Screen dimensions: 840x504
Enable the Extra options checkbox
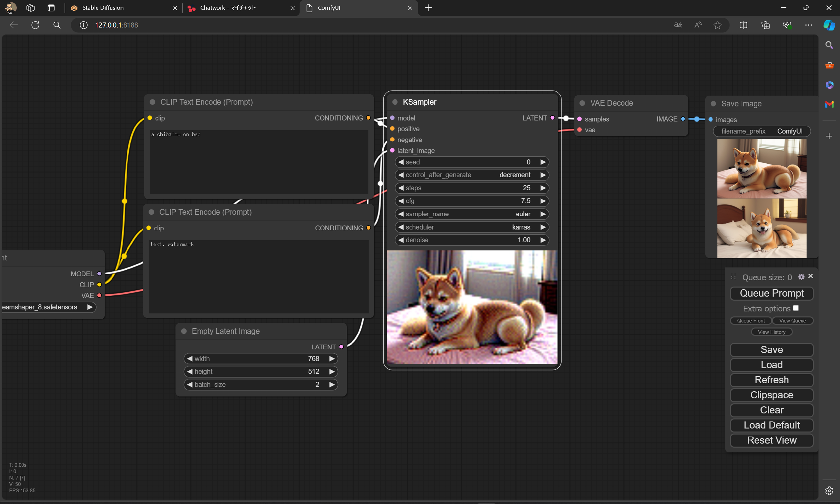[796, 307]
